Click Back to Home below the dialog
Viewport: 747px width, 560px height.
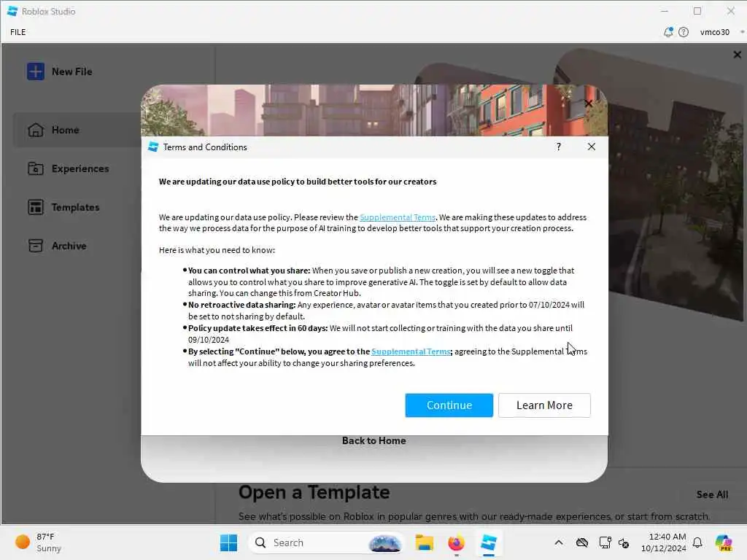374,440
